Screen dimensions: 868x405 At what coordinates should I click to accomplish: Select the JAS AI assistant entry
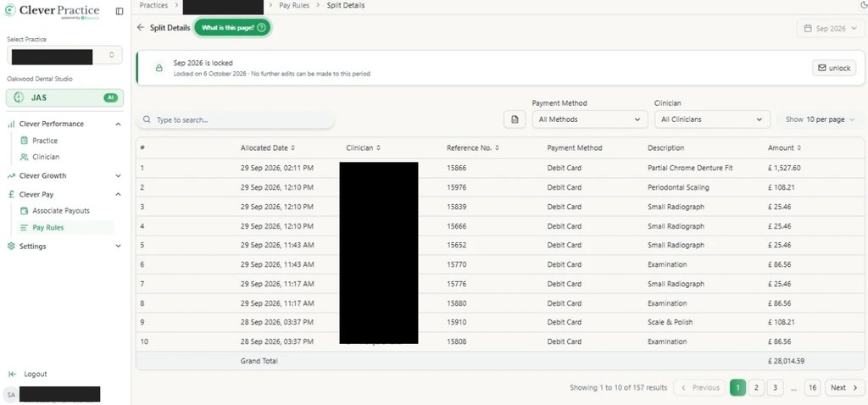[64, 98]
